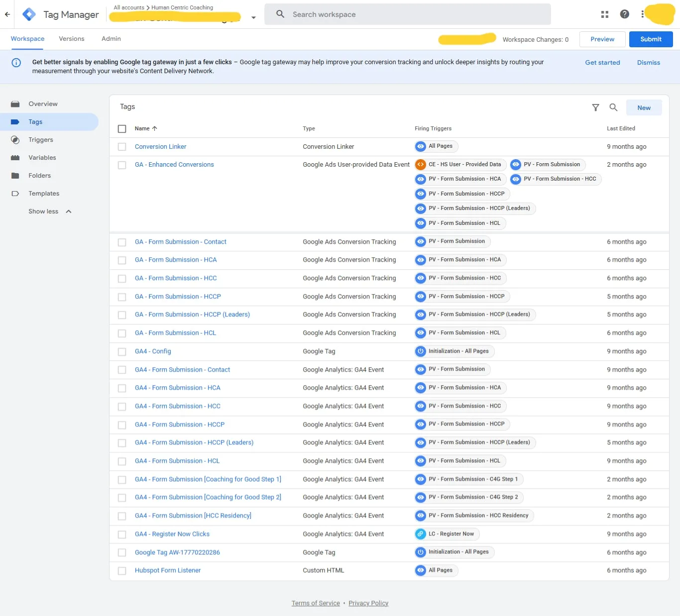Screen dimensions: 680x616
Task: Switch to the Workspace tab
Action: pyautogui.click(x=27, y=39)
